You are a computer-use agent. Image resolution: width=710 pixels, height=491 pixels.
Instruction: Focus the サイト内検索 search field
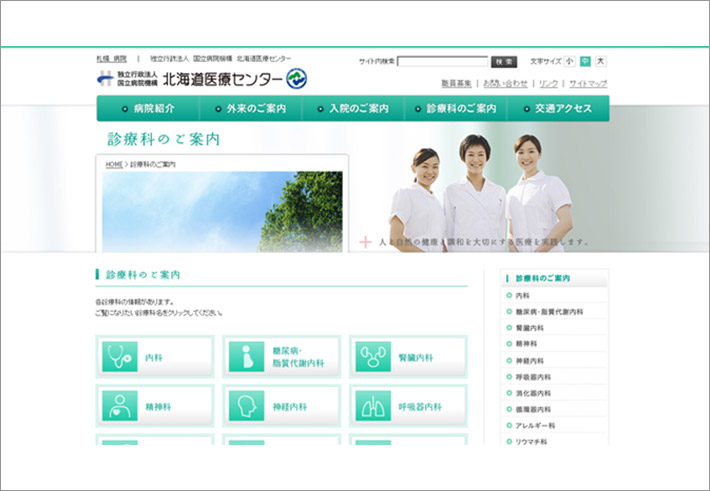(x=442, y=61)
